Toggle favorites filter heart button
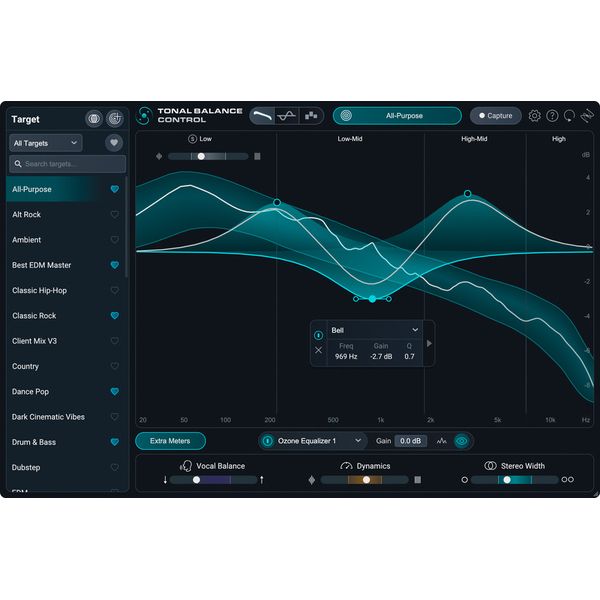This screenshot has height=600, width=600. click(x=114, y=143)
